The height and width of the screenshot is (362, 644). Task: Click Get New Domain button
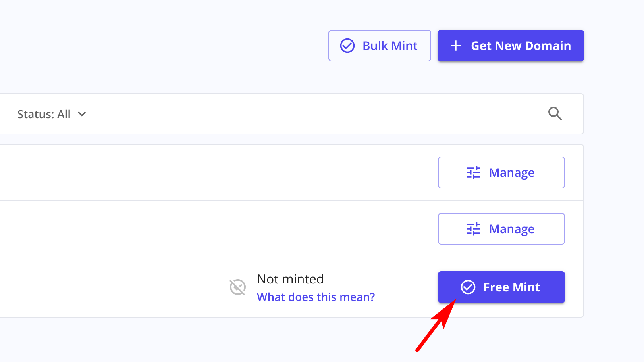click(x=511, y=46)
